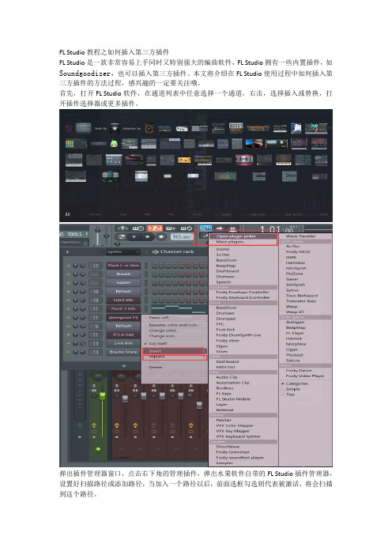Open the TOOLS menu
This screenshot has height=555, width=392.
pyautogui.click(x=74, y=234)
